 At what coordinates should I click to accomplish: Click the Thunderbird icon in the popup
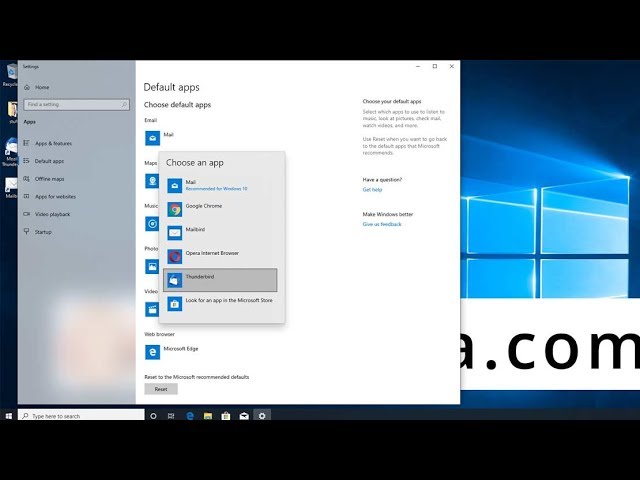[175, 280]
